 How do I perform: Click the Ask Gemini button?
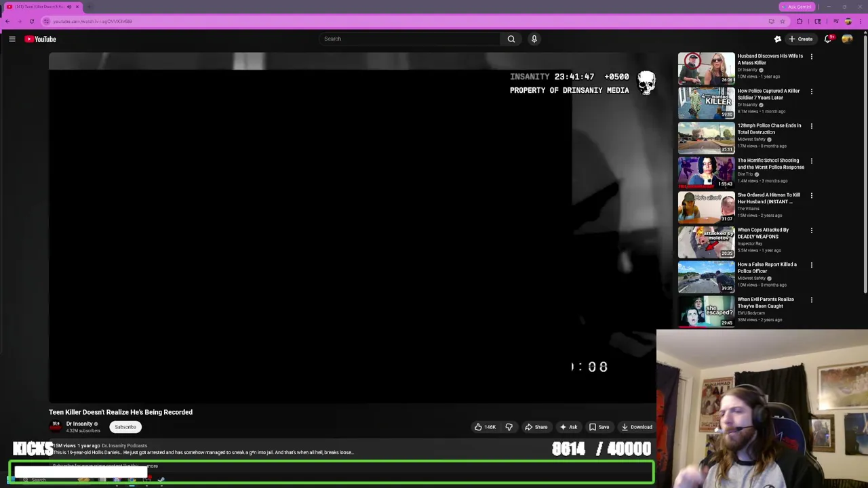coord(796,7)
